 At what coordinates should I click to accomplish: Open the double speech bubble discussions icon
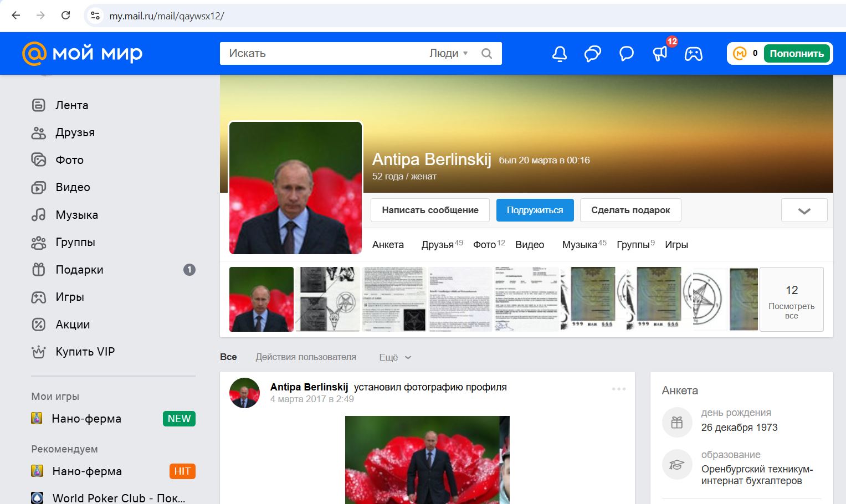coord(593,53)
